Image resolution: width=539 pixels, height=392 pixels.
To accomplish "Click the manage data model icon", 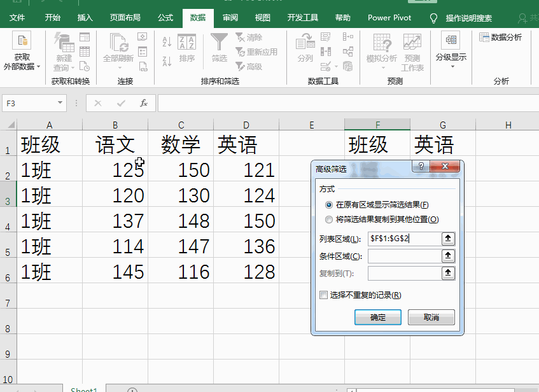I will pyautogui.click(x=348, y=66).
